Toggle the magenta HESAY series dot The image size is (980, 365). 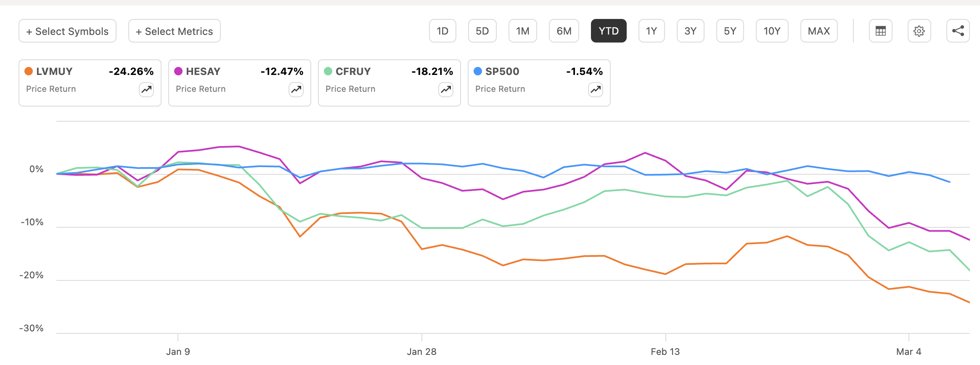coord(178,71)
